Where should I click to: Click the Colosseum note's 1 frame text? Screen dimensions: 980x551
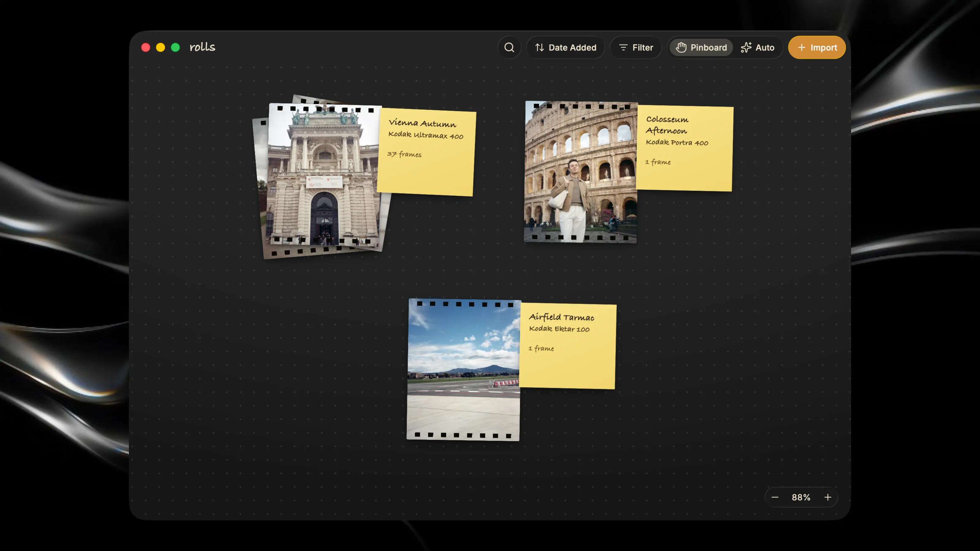tap(658, 162)
